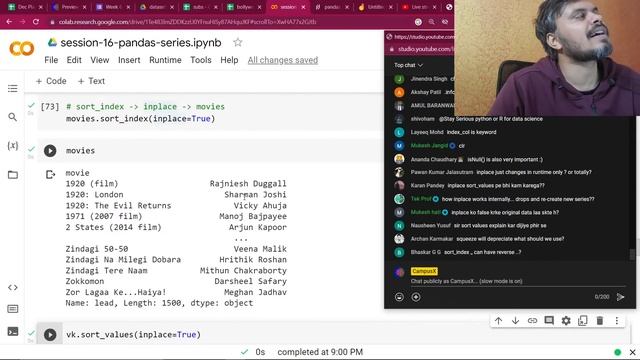Move the cell up
Screen dimensions: 640x360
coord(498,321)
